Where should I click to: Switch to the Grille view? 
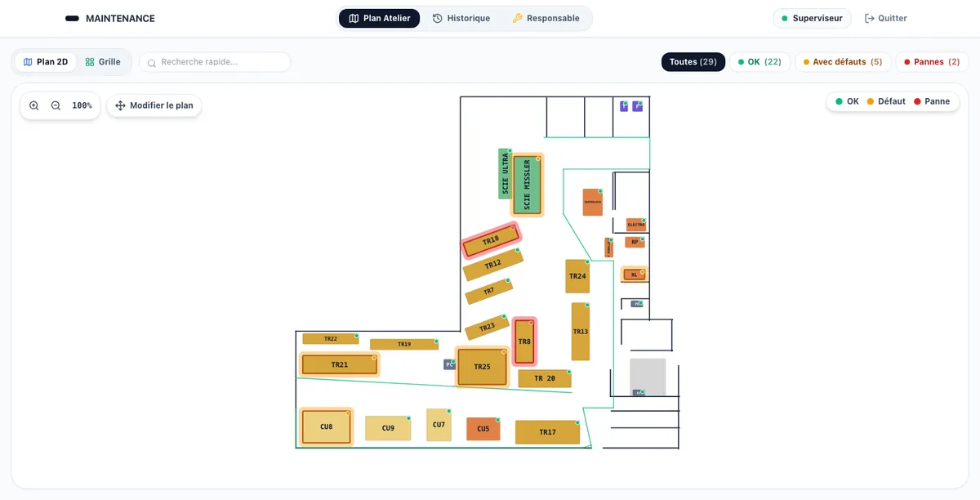103,62
